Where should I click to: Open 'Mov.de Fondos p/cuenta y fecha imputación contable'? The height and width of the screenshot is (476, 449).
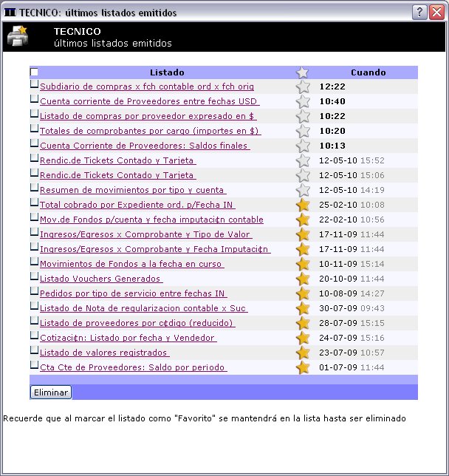[x=151, y=220]
